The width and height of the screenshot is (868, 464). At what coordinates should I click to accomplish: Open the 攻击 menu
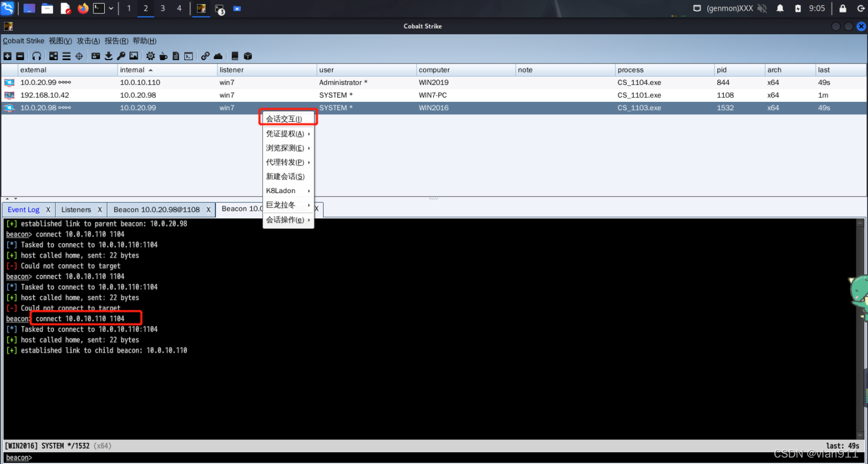click(88, 41)
